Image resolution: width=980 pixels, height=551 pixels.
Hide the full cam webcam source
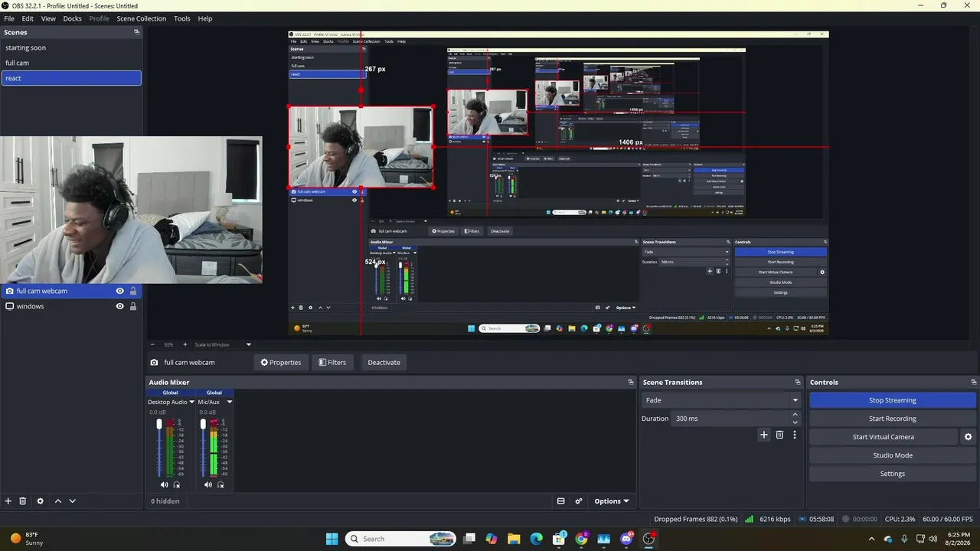click(119, 291)
